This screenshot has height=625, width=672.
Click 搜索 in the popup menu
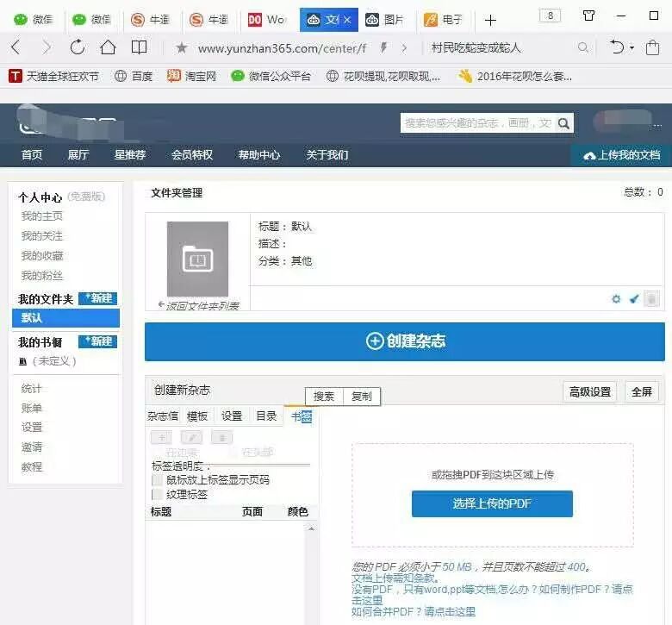point(324,397)
